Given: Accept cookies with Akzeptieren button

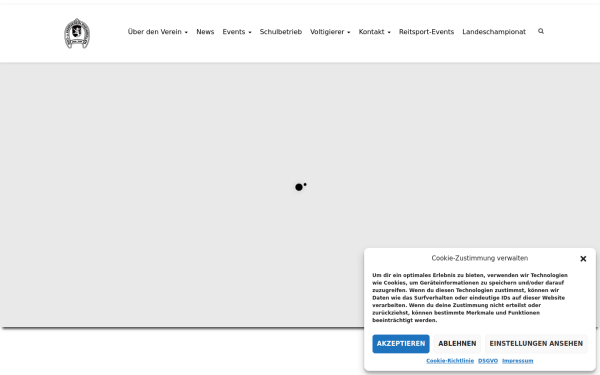Looking at the screenshot, I should click(x=401, y=344).
